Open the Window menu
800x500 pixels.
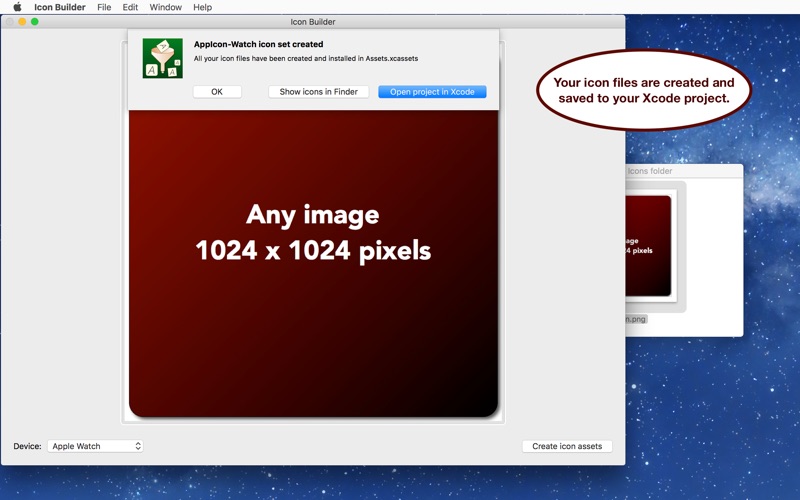[166, 7]
